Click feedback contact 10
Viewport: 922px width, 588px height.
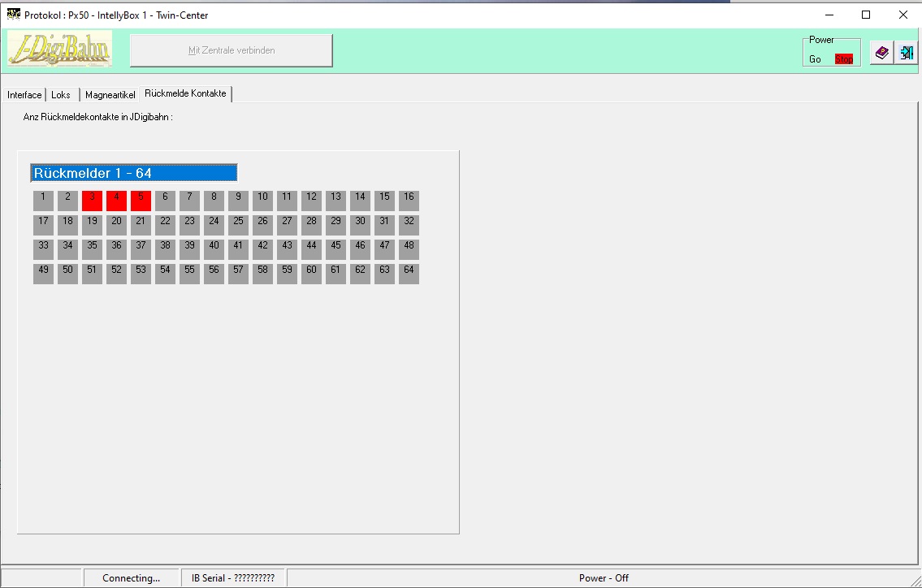[263, 201]
